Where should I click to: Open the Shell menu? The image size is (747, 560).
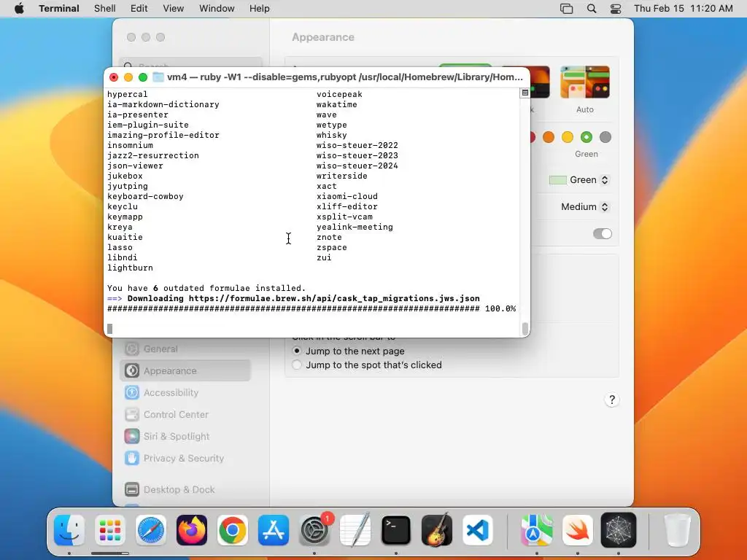[x=105, y=9]
